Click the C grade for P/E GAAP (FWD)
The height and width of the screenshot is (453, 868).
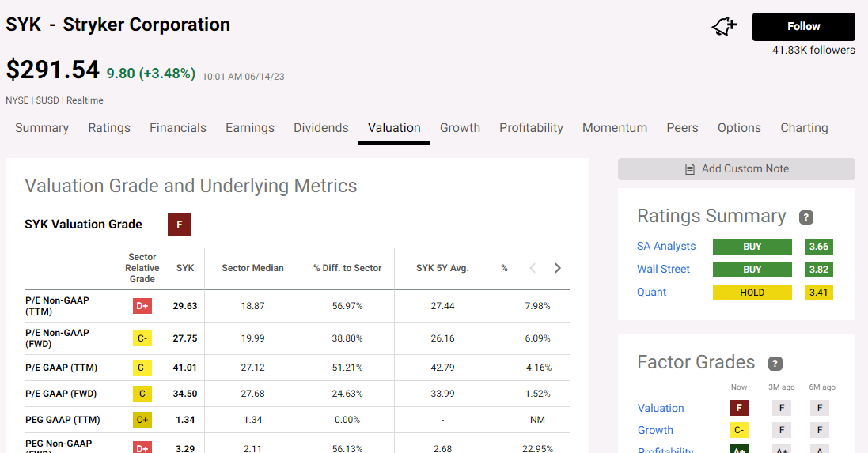click(x=142, y=394)
